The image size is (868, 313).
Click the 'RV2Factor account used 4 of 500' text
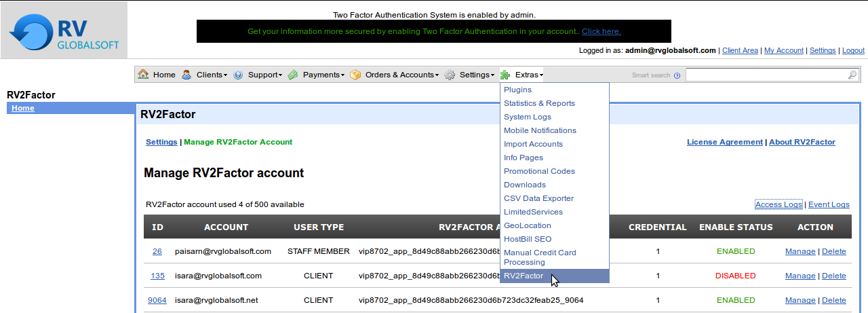(x=225, y=204)
